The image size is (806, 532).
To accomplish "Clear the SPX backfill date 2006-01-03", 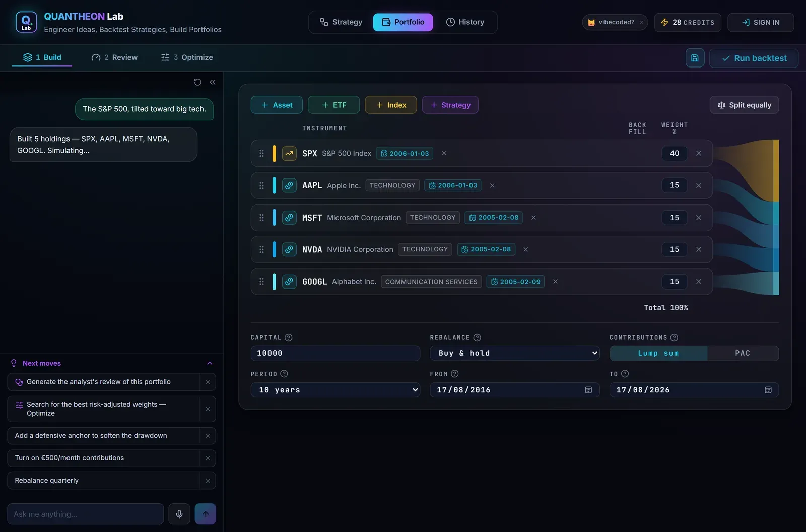I will click(444, 153).
